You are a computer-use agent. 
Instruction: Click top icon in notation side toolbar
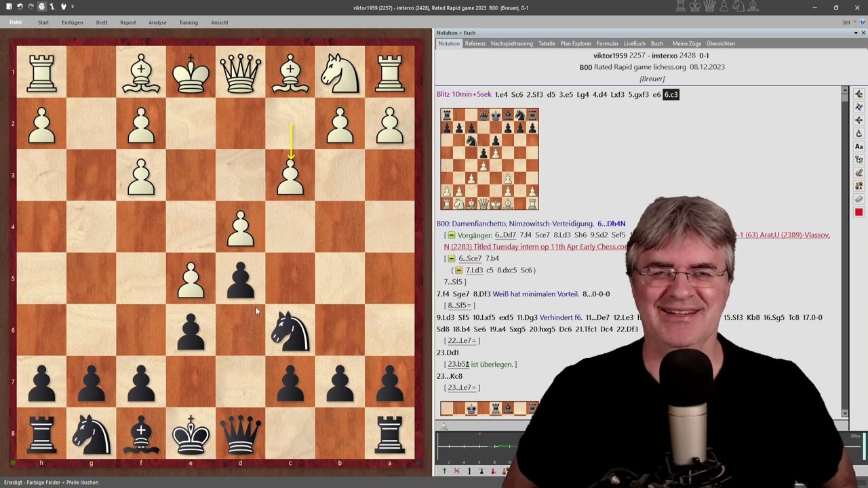coord(859,94)
